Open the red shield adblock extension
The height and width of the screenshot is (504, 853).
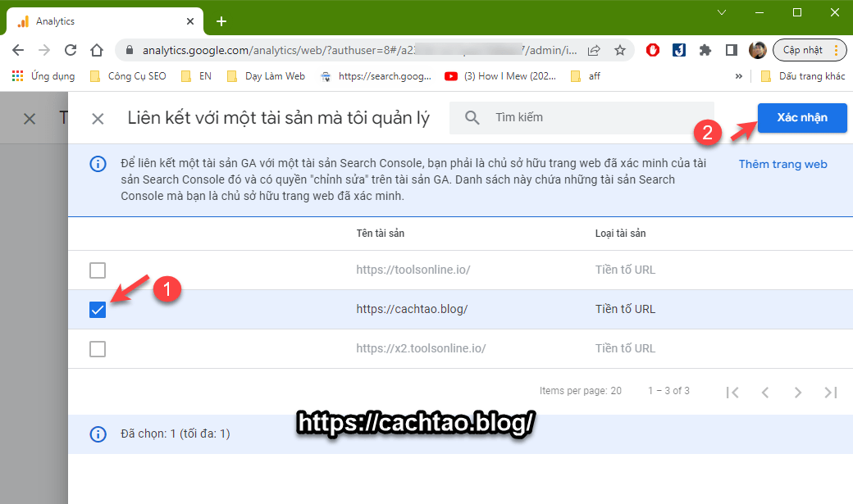[x=653, y=50]
